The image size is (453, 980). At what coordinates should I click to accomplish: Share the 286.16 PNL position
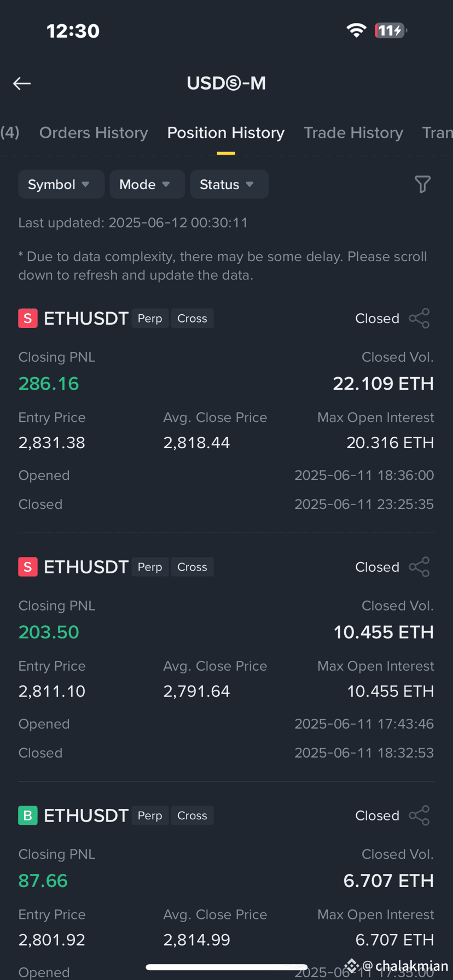point(420,318)
